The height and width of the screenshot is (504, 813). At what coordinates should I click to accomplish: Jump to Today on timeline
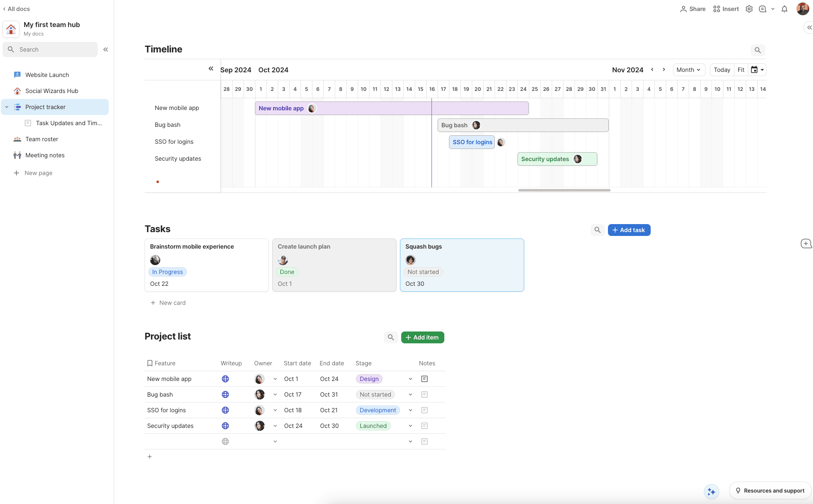click(722, 70)
